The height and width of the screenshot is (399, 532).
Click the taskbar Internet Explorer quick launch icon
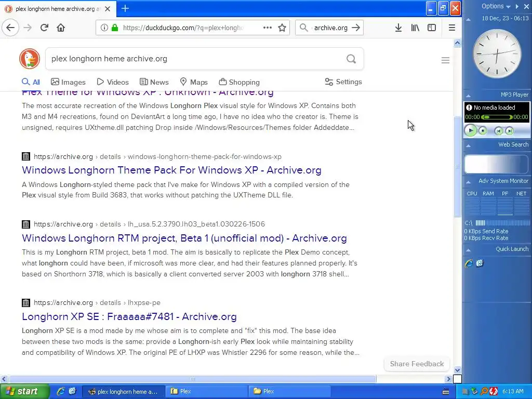(x=60, y=392)
